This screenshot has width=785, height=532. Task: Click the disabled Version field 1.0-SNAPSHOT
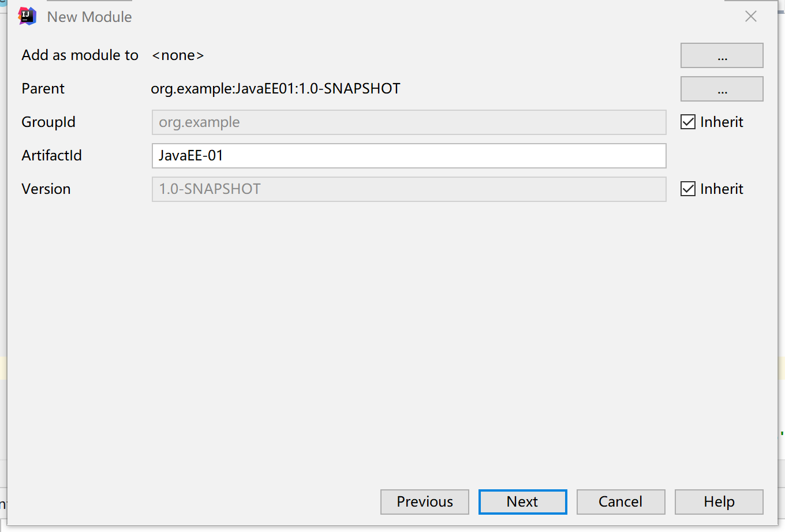tap(409, 189)
